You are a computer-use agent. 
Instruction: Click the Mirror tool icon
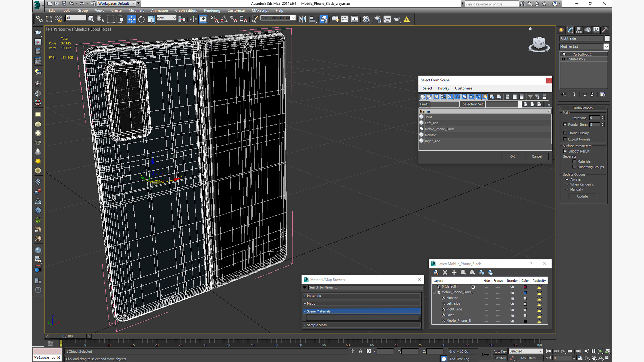302,19
